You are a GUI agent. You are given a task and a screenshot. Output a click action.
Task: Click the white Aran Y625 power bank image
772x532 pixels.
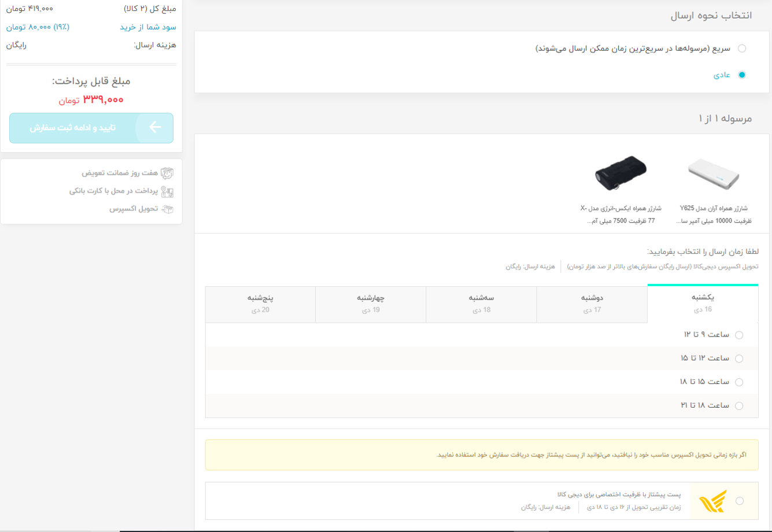click(714, 175)
